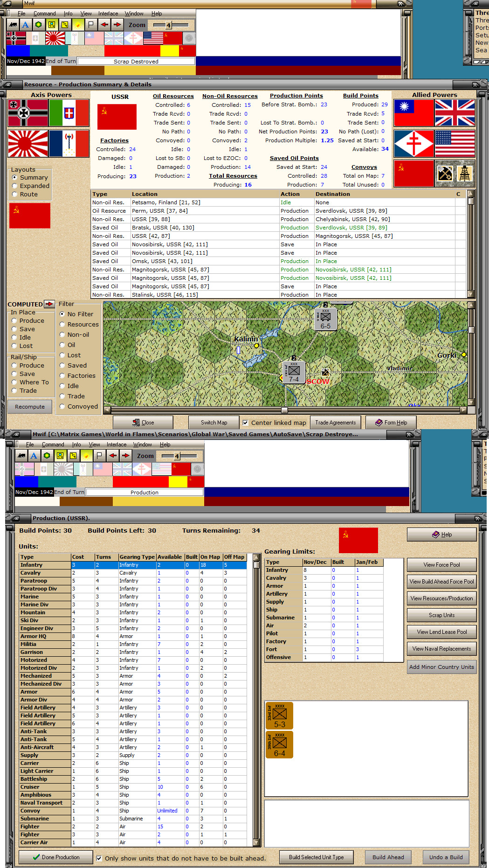Click Done Production button

(56, 857)
